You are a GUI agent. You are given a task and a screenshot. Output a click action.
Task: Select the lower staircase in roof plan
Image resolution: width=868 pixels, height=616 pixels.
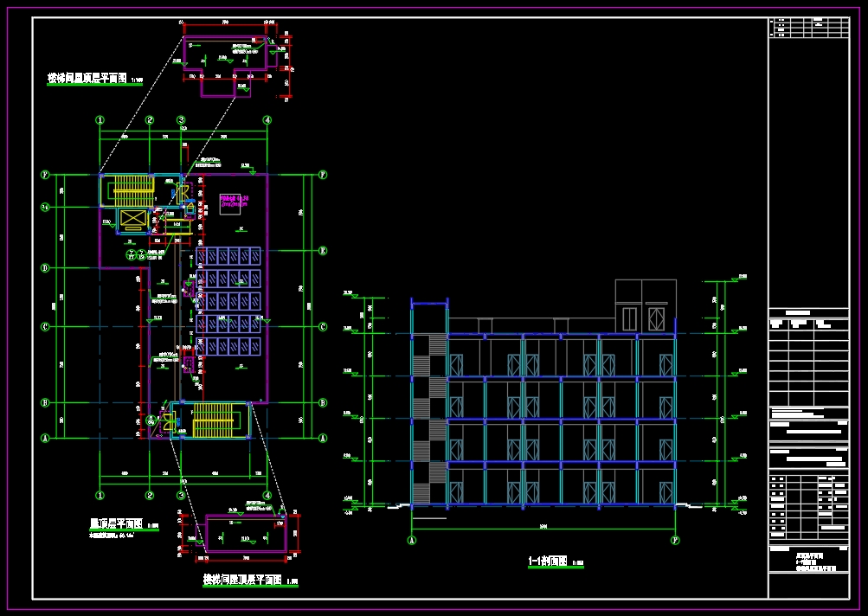pos(215,420)
